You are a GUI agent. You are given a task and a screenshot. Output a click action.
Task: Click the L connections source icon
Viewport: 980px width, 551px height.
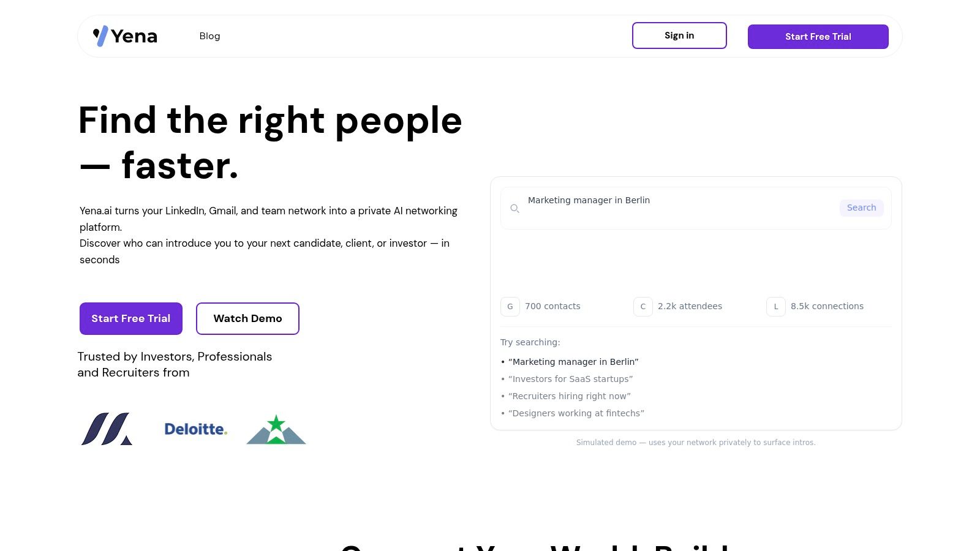coord(776,307)
